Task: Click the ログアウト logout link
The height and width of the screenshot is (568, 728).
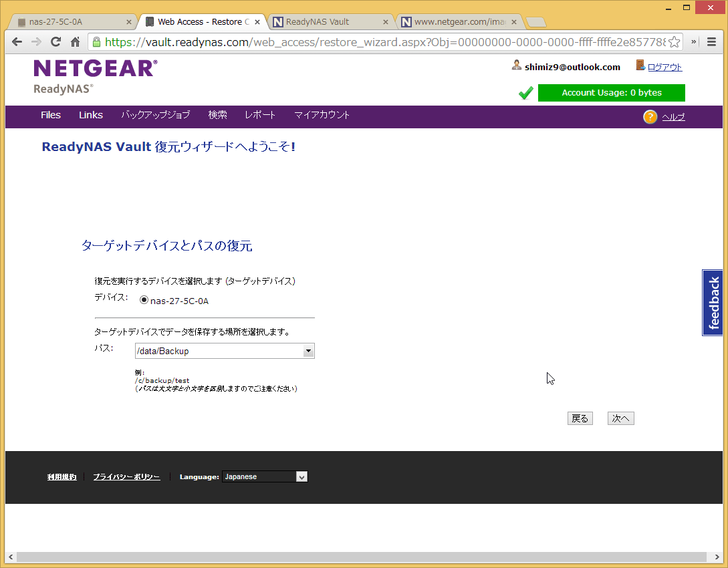Action: [664, 67]
